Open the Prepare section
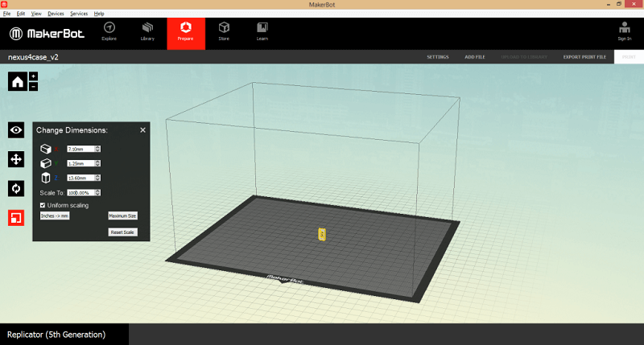The width and height of the screenshot is (644, 345). click(186, 33)
